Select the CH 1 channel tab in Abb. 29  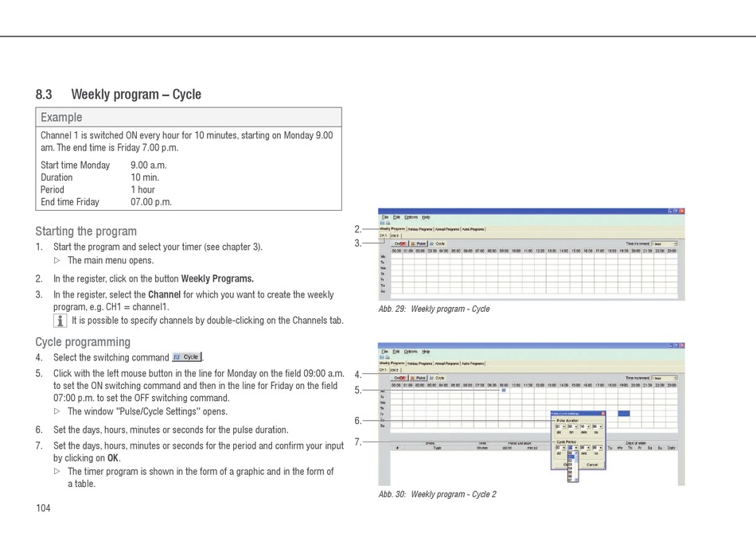(x=384, y=235)
